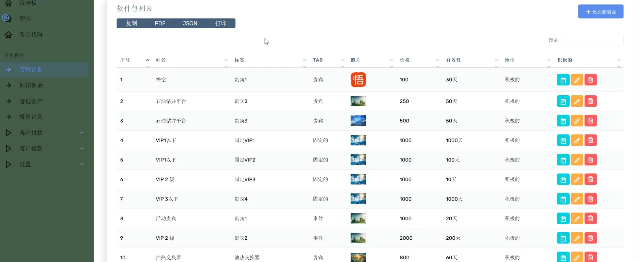
Task: Go to 投资记录 in the sidebar
Action: click(31, 117)
